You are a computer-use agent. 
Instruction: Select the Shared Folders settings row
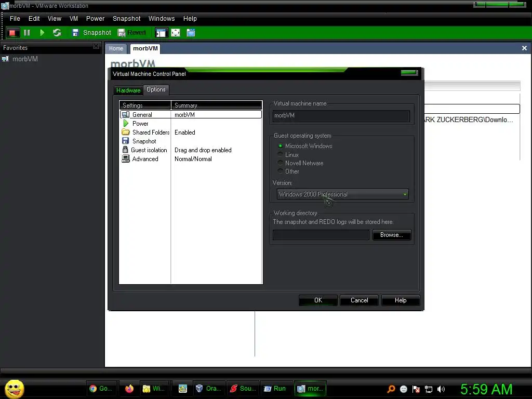coord(191,132)
